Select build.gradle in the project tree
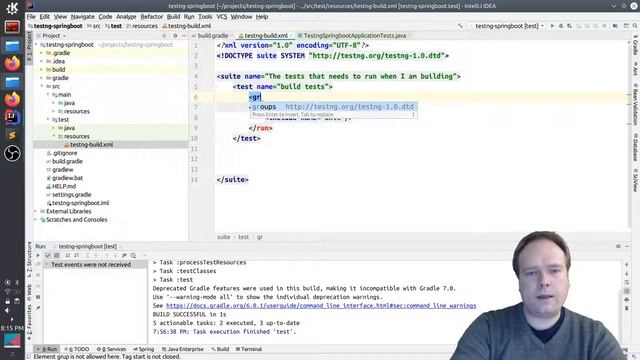640x360 pixels. click(x=67, y=161)
